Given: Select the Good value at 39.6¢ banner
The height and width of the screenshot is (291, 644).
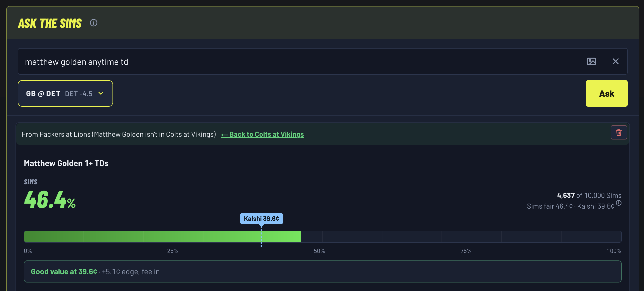Looking at the screenshot, I should [323, 271].
